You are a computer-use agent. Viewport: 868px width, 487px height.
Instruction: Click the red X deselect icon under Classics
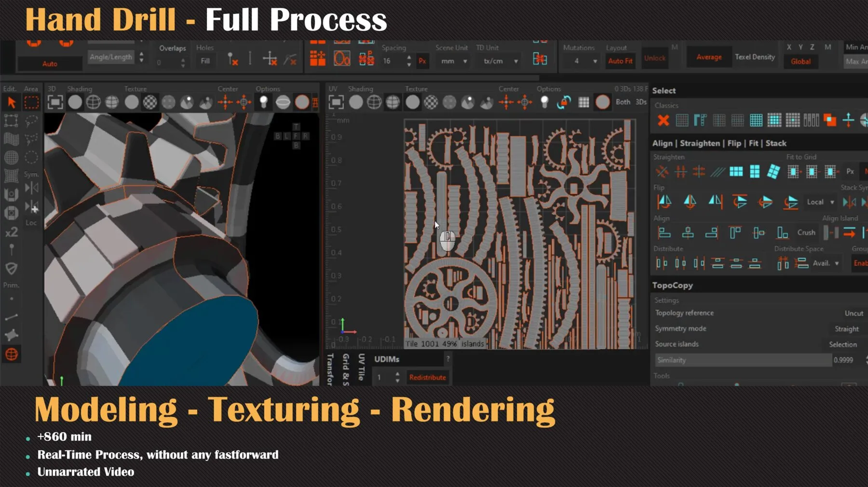click(x=663, y=121)
